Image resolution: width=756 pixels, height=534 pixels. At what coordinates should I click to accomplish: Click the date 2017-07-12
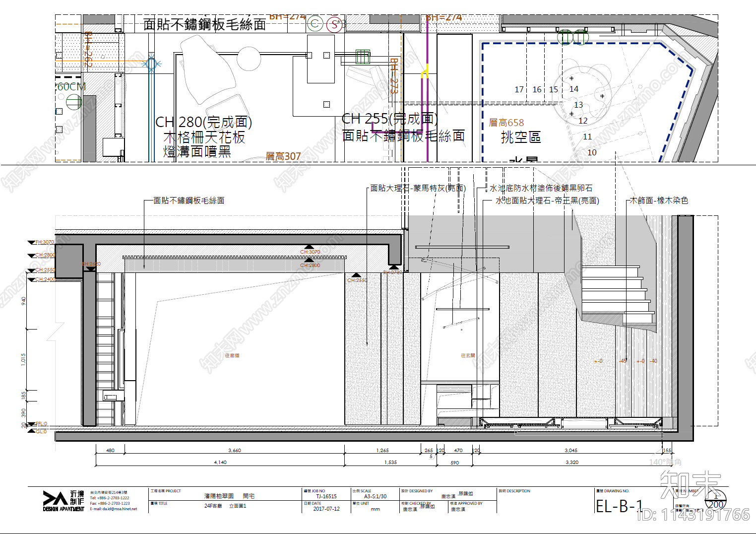[326, 509]
